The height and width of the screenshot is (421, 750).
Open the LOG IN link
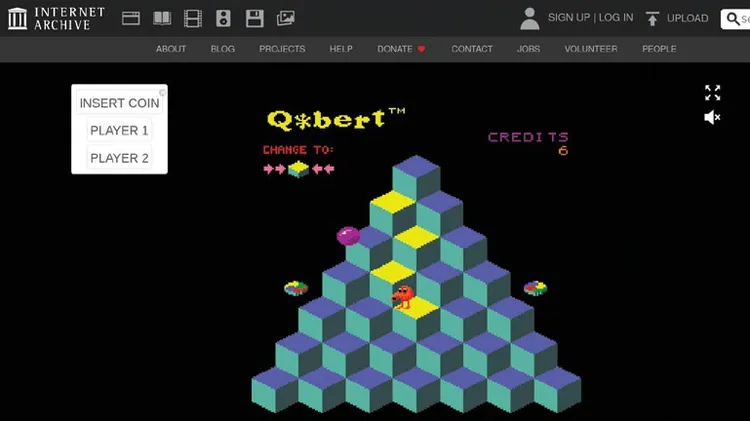coord(616,18)
